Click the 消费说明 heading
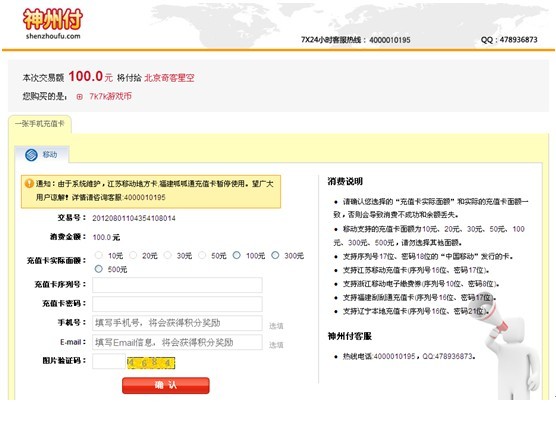 click(345, 181)
